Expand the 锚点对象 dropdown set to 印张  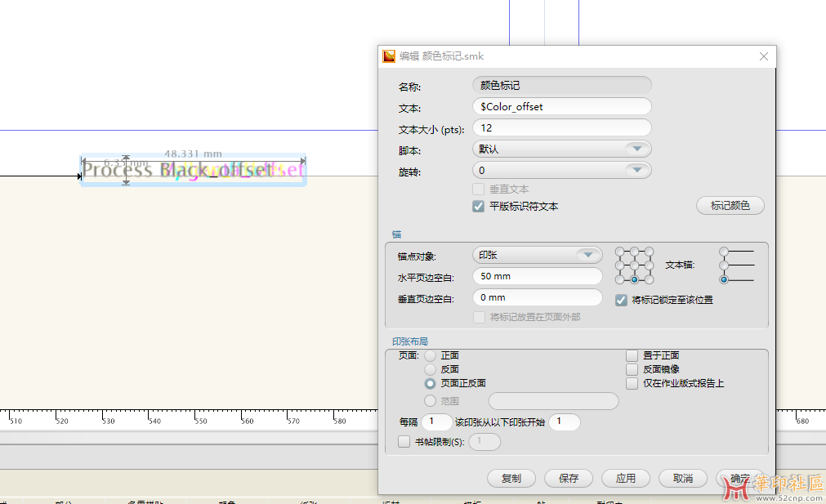pyautogui.click(x=537, y=255)
